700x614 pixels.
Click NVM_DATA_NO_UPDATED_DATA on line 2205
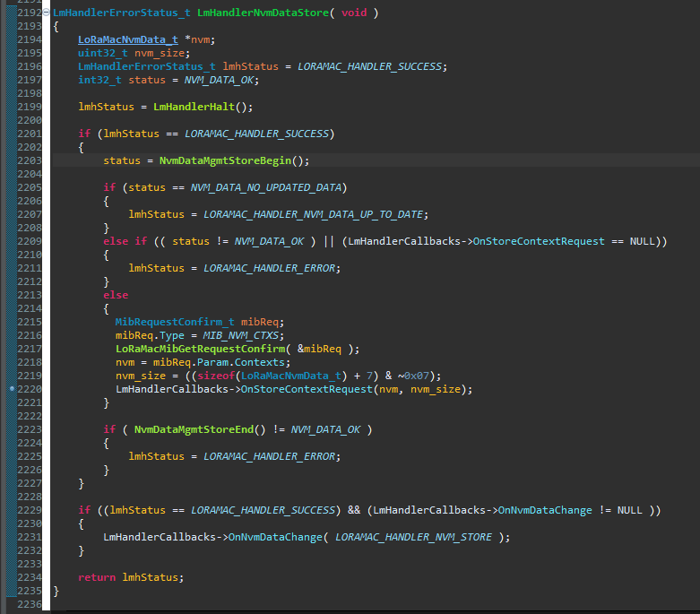(265, 187)
